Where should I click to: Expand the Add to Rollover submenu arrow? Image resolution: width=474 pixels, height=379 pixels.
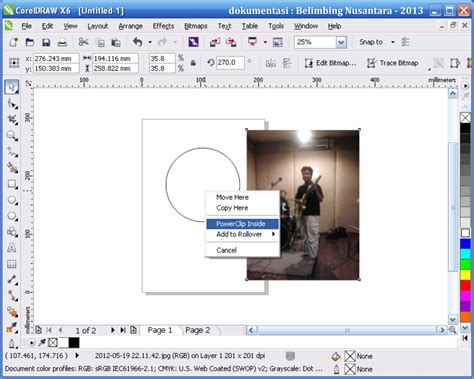coord(273,234)
